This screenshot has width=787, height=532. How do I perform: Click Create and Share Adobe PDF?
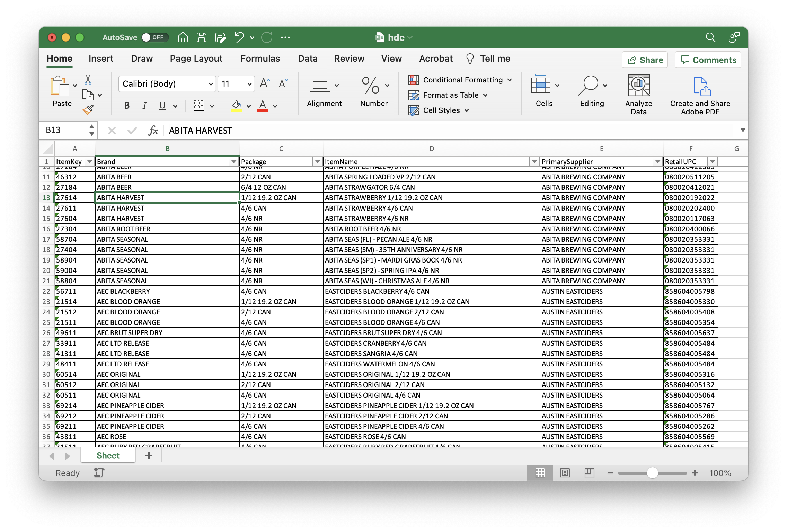point(700,95)
